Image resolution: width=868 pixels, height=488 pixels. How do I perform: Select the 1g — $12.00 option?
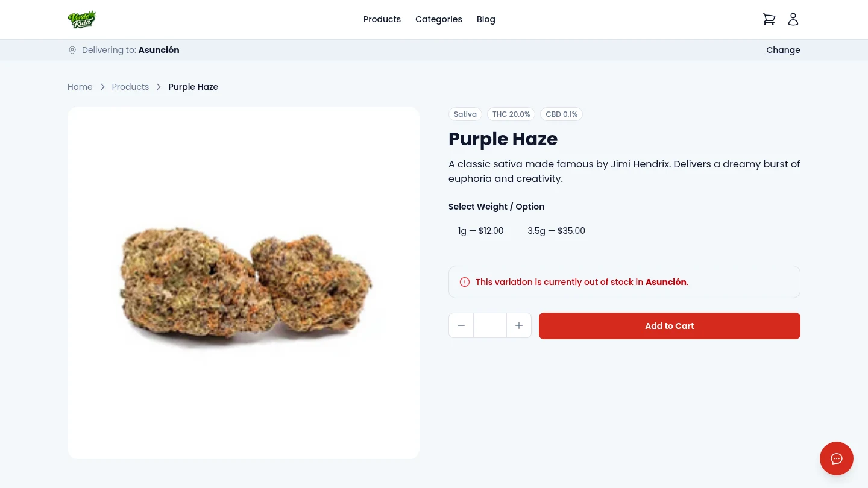[480, 231]
